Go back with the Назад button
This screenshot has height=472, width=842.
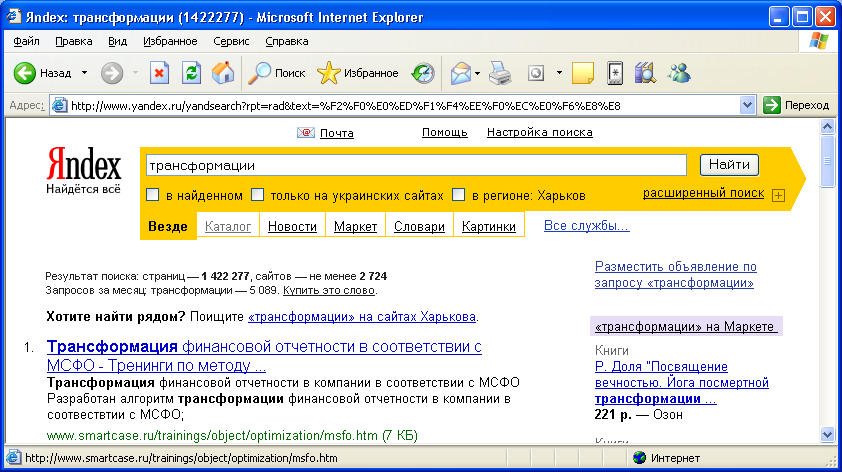click(42, 73)
